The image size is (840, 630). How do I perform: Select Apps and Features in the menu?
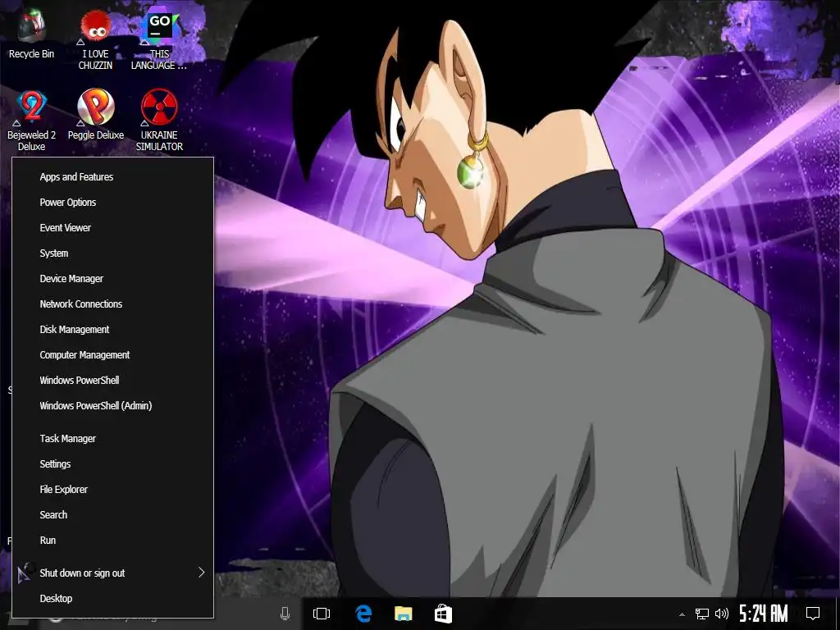[x=113, y=177]
